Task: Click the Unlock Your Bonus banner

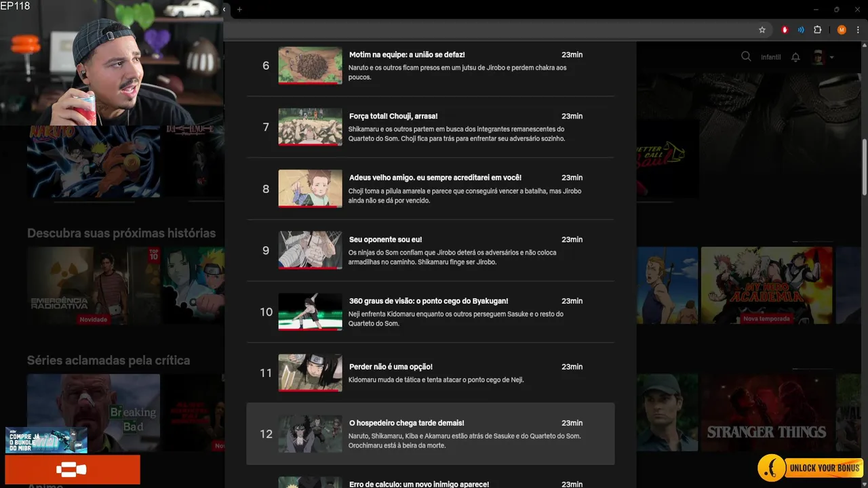Action: point(810,468)
